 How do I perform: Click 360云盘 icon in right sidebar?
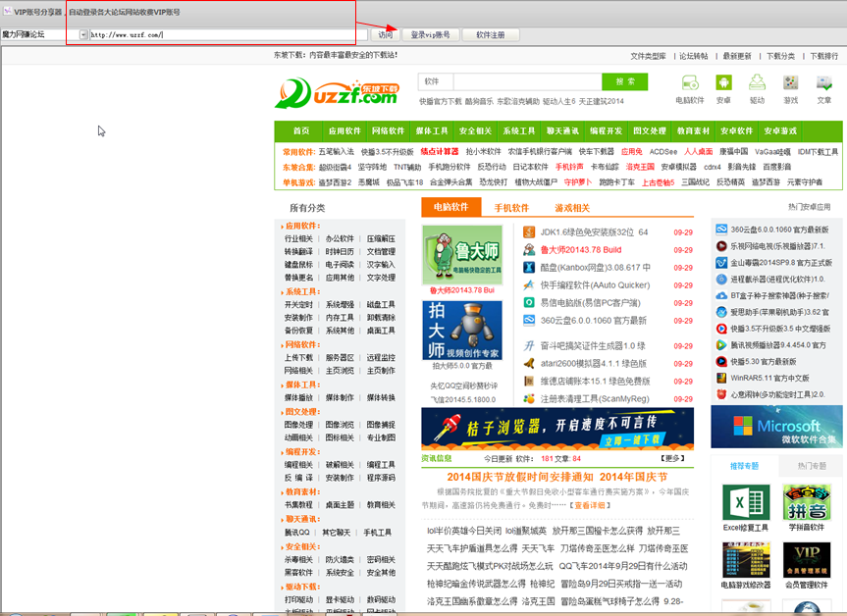pos(721,230)
